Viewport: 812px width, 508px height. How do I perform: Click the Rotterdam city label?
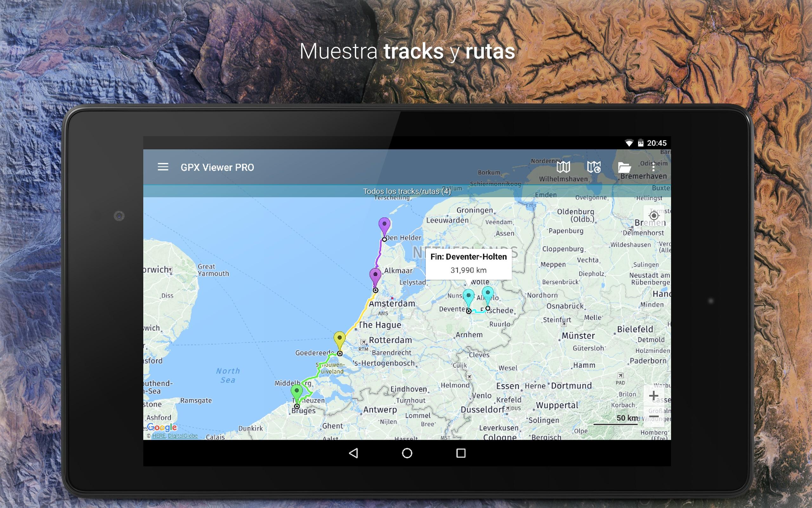coord(390,340)
